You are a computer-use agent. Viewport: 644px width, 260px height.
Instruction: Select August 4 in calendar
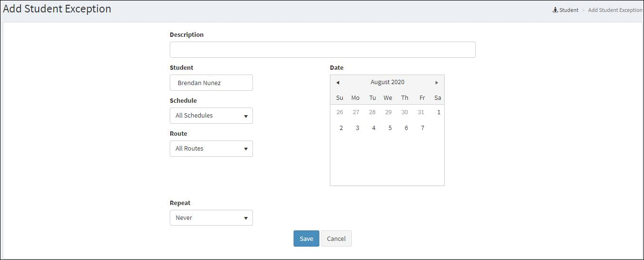point(373,128)
